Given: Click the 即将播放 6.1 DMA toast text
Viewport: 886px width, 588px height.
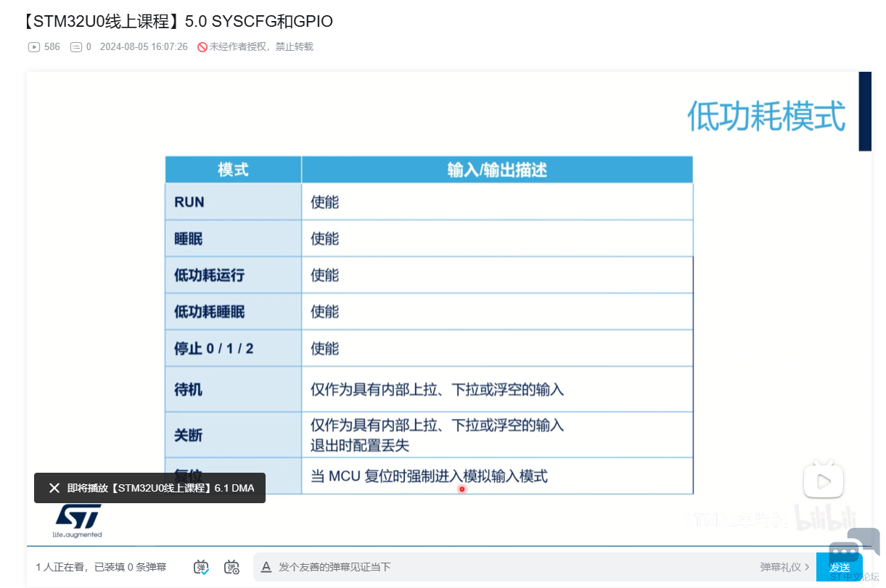Looking at the screenshot, I should (x=161, y=488).
